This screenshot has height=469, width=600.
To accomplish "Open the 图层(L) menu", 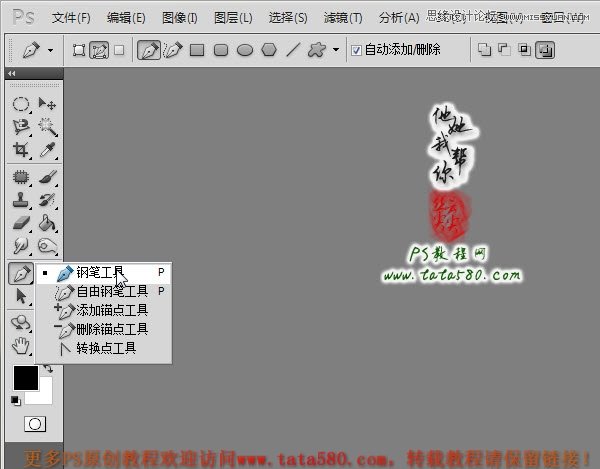I will (x=233, y=18).
